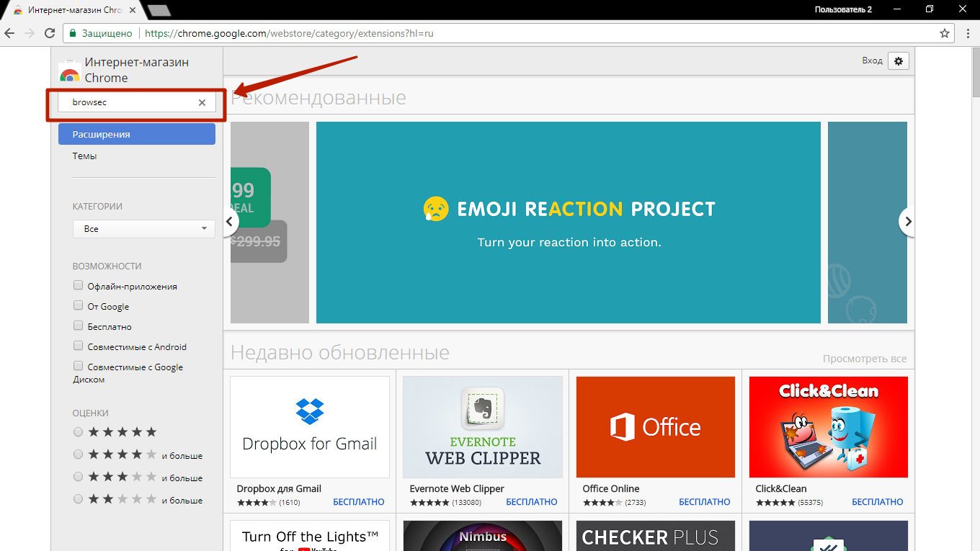Click Просмотреть все link
Viewport: 980px width, 551px height.
coord(865,359)
